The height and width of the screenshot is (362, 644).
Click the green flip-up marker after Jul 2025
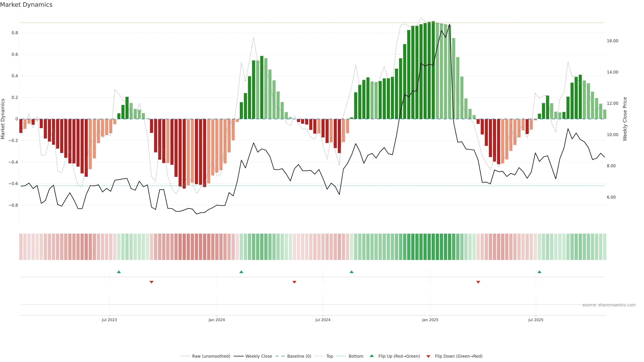(x=539, y=272)
